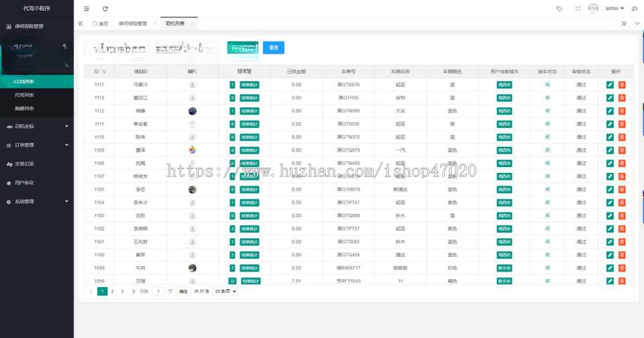Click the first search input field
The height and width of the screenshot is (338, 644).
[x=116, y=48]
